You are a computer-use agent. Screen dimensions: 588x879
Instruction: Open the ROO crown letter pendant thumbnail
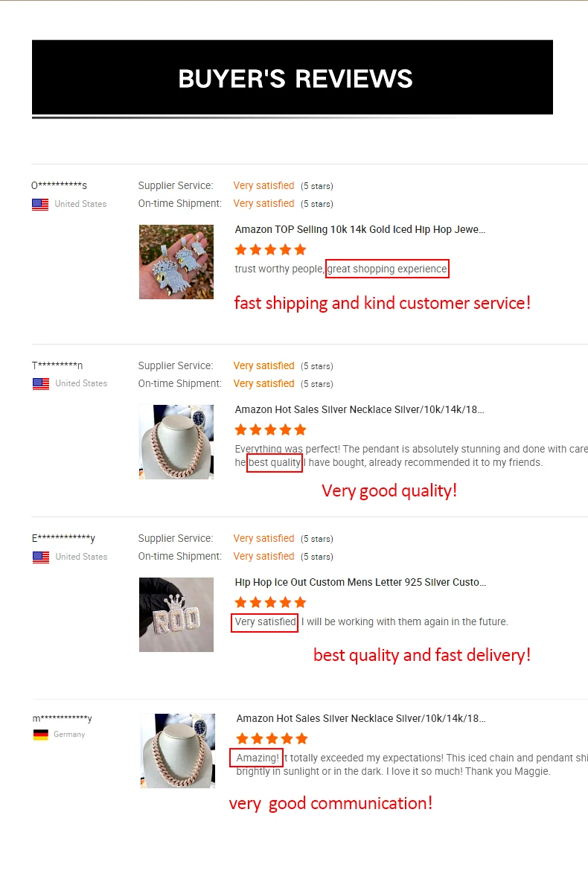coord(176,614)
